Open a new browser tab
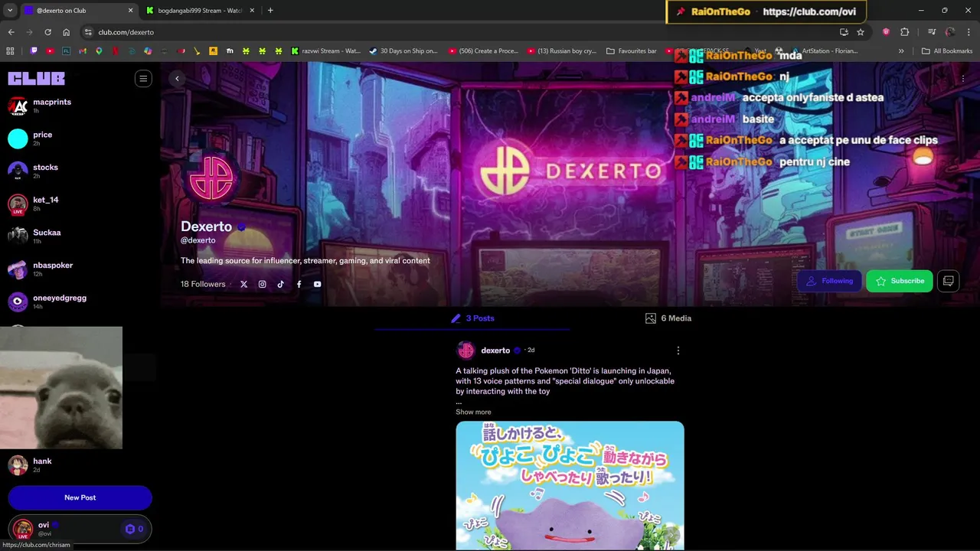This screenshot has height=551, width=980. 270,11
